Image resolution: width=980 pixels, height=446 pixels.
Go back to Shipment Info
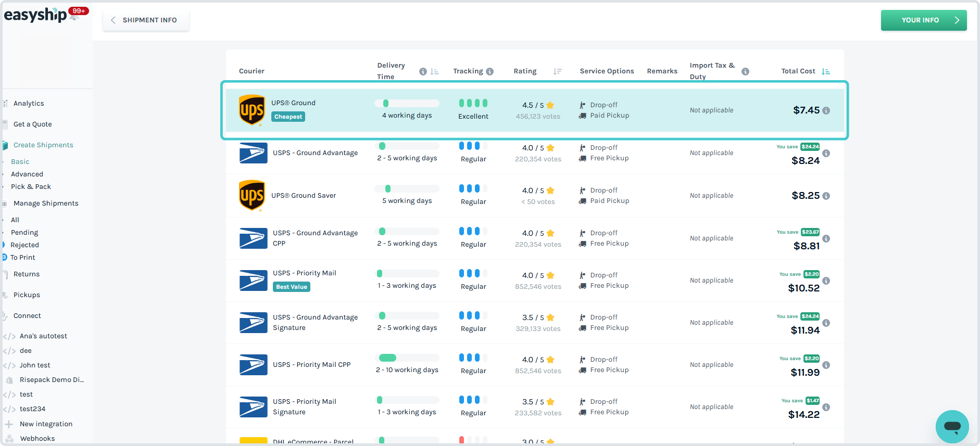pyautogui.click(x=146, y=20)
